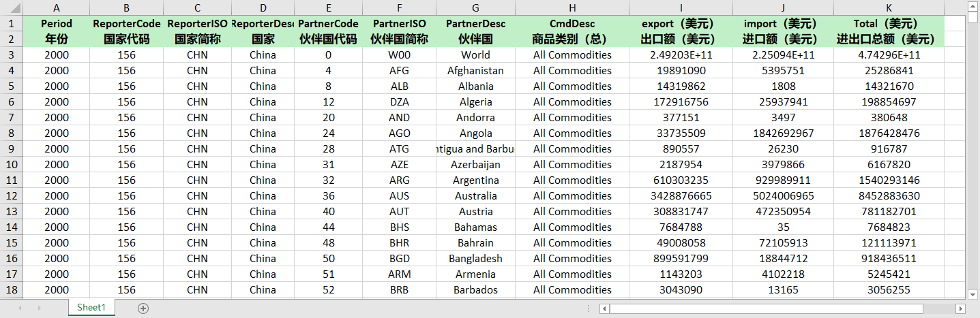The width and height of the screenshot is (980, 318).
Task: Select World export value cell 2.49203E+11
Action: (x=681, y=54)
